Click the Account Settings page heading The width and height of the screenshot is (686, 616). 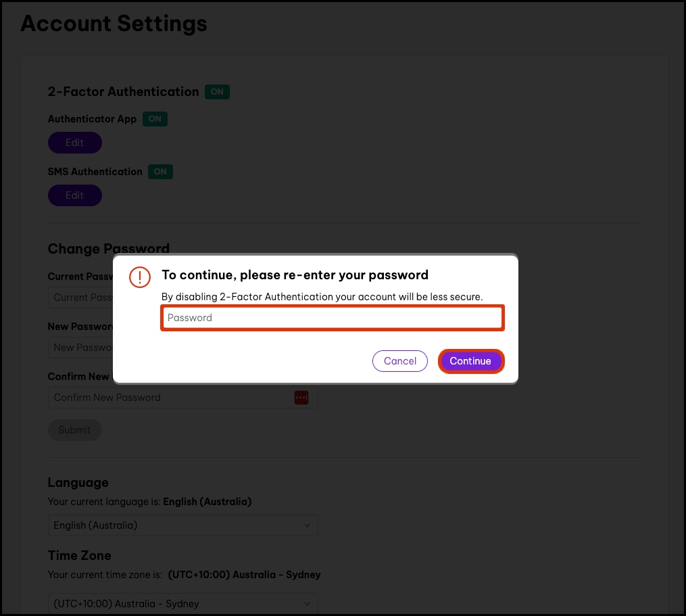click(x=114, y=24)
